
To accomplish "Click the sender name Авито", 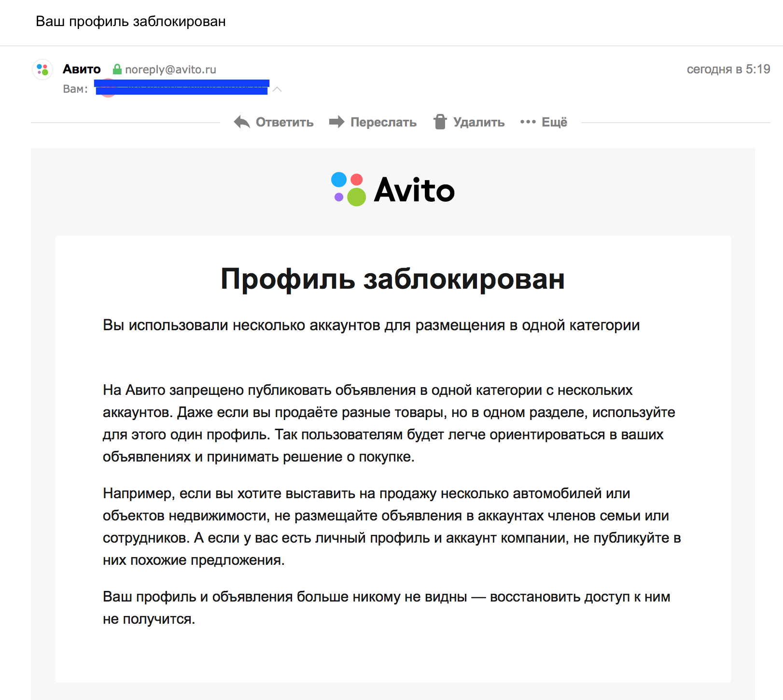I will 82,70.
